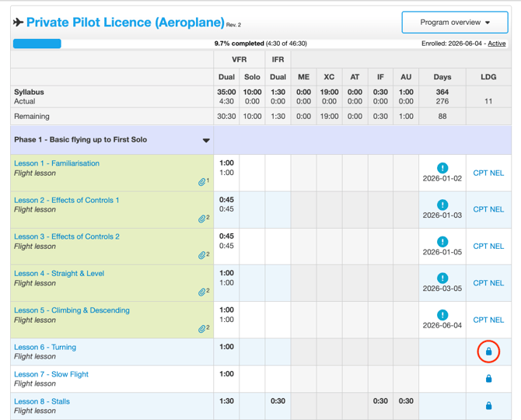The width and height of the screenshot is (521, 420).
Task: Click the XC column header
Action: pyautogui.click(x=329, y=77)
